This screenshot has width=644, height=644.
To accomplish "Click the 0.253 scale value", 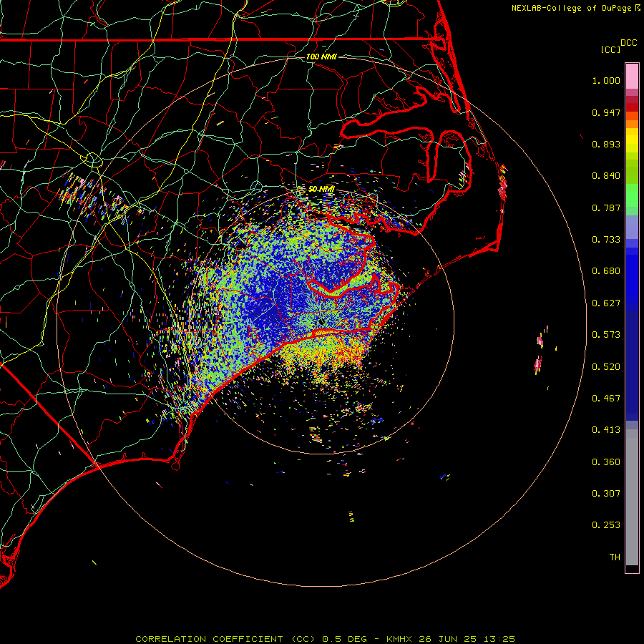I will pos(606,525).
